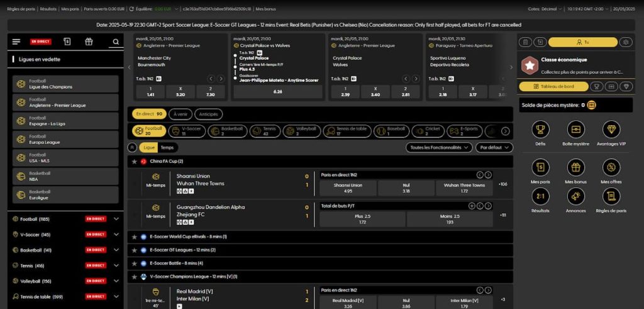This screenshot has height=309, width=644.
Task: Open Mes bonus in top bar
Action: point(266,9)
